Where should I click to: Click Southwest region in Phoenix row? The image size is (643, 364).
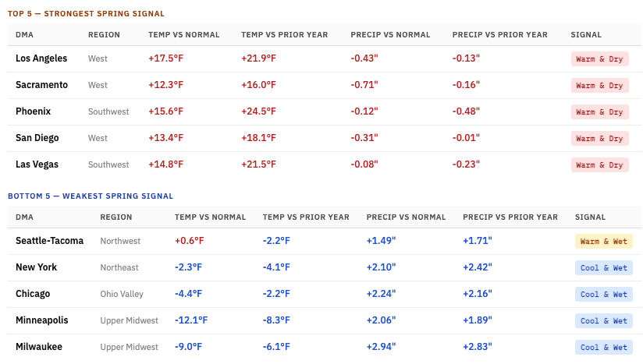tap(108, 111)
